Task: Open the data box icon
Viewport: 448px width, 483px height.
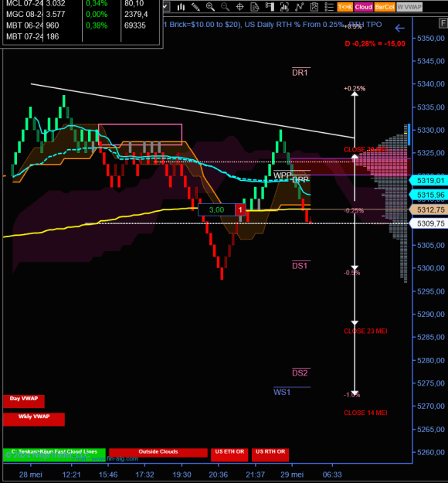Action: [x=255, y=7]
